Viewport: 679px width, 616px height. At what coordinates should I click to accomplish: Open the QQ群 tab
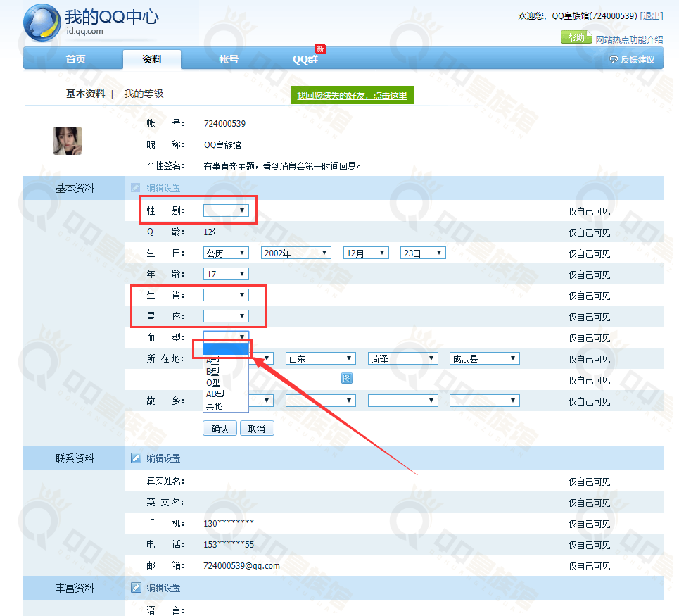coord(305,59)
